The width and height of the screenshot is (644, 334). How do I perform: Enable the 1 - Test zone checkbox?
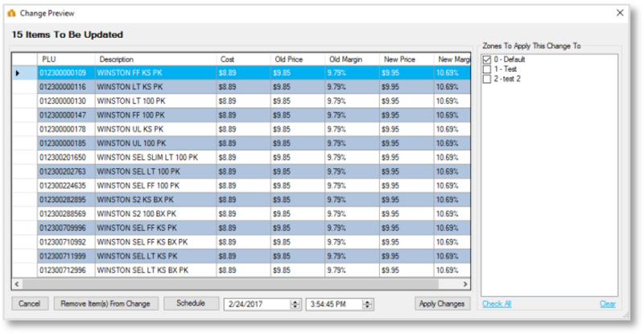[x=487, y=69]
